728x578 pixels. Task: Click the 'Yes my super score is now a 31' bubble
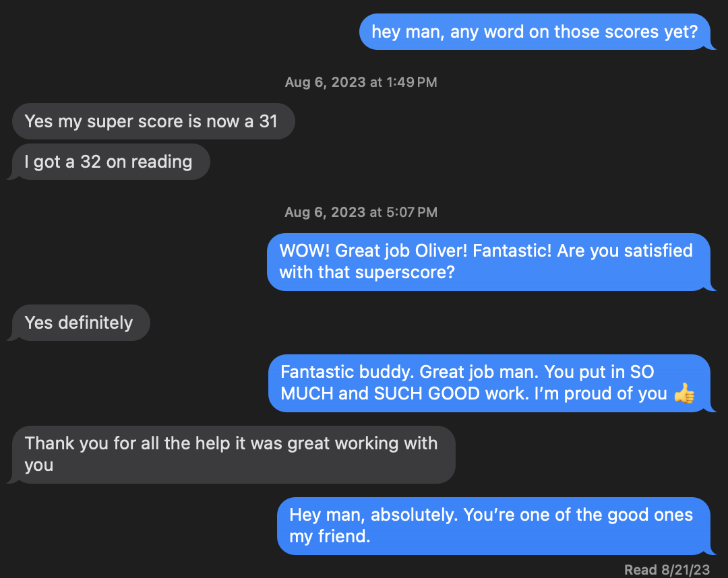coord(153,121)
